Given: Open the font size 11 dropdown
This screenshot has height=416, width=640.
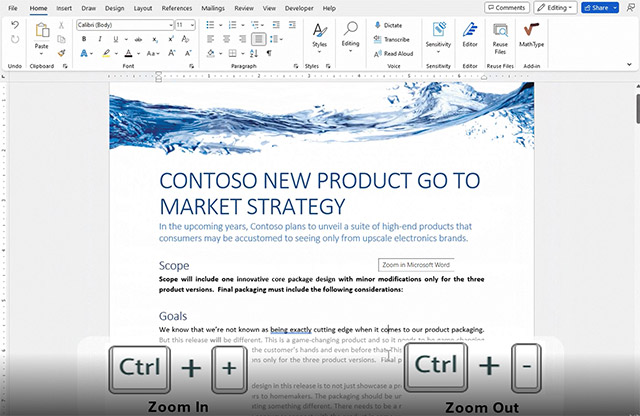Looking at the screenshot, I should point(192,25).
